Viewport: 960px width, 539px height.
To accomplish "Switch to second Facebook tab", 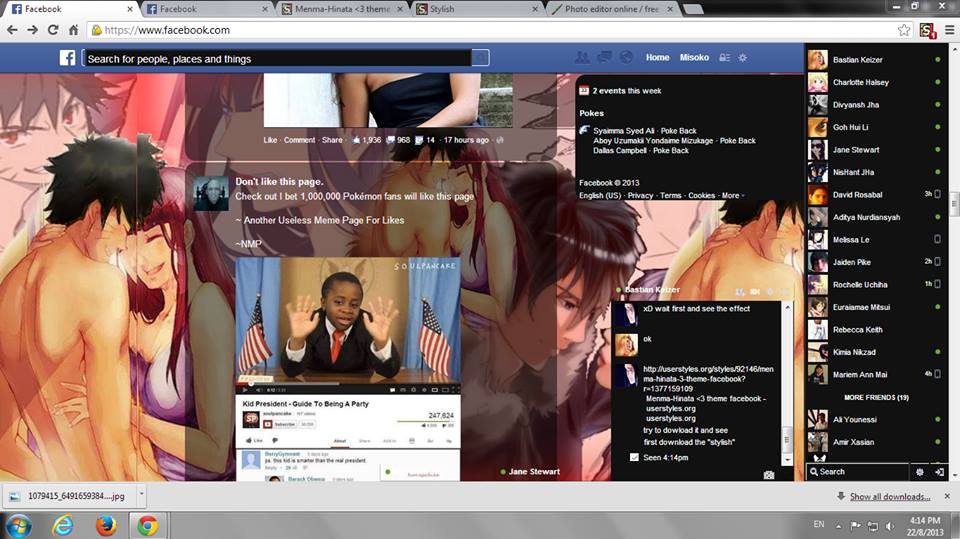I will [x=206, y=9].
